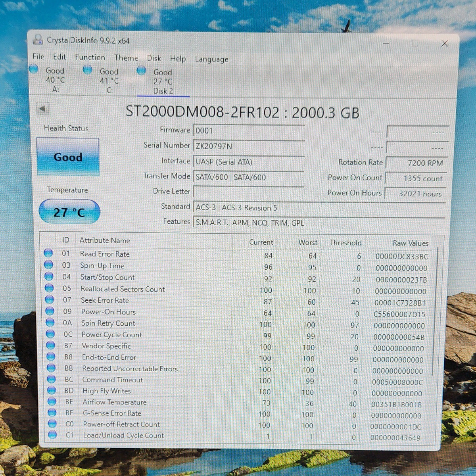Screen dimensions: 476x476
Task: Click the Features field listing S.M.A.R.T.
Action: 319,223
